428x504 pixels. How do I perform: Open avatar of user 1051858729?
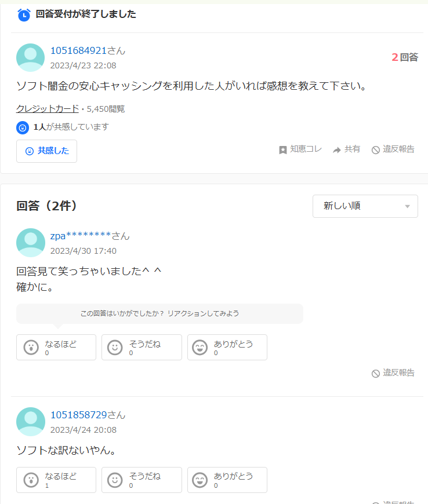tap(31, 421)
